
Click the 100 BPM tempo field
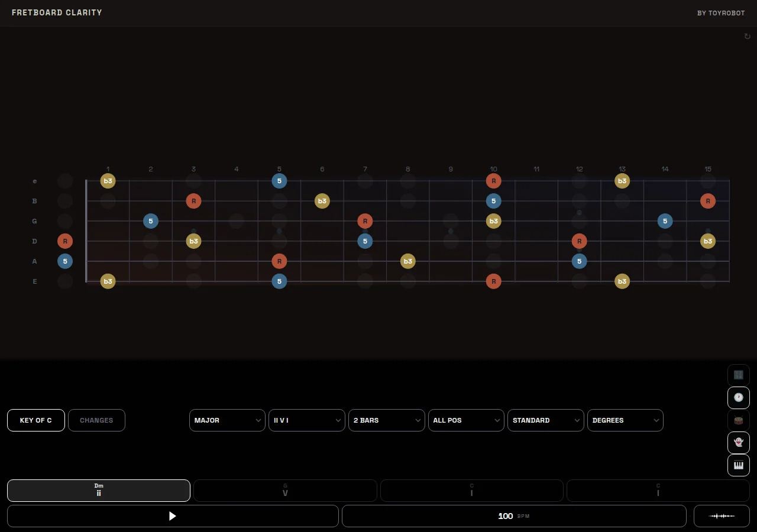click(x=513, y=516)
